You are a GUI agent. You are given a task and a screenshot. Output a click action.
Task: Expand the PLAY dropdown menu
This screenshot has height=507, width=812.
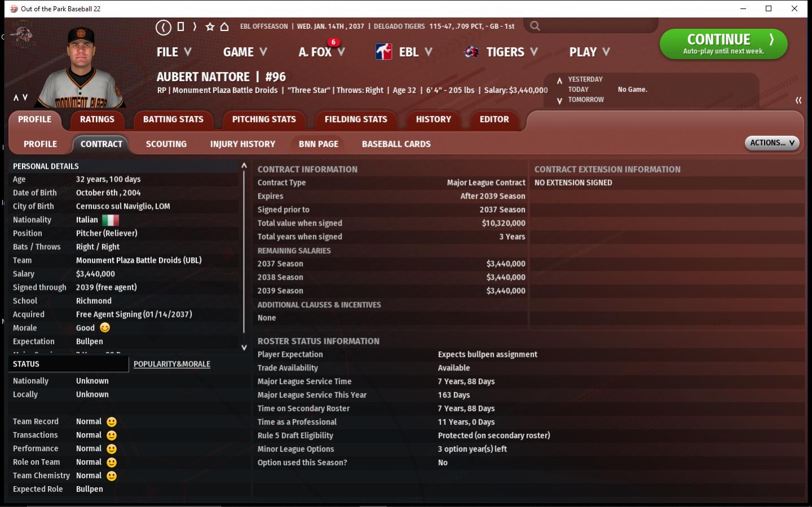pos(589,52)
